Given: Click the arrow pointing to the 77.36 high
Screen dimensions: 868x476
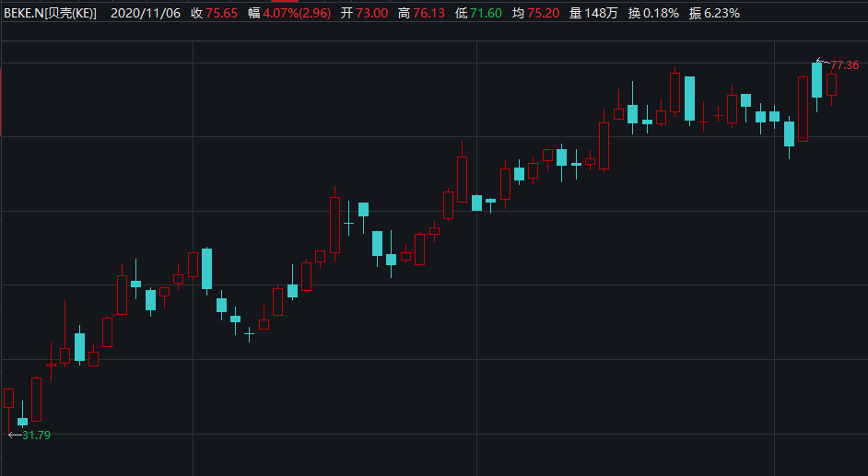Looking at the screenshot, I should point(823,62).
